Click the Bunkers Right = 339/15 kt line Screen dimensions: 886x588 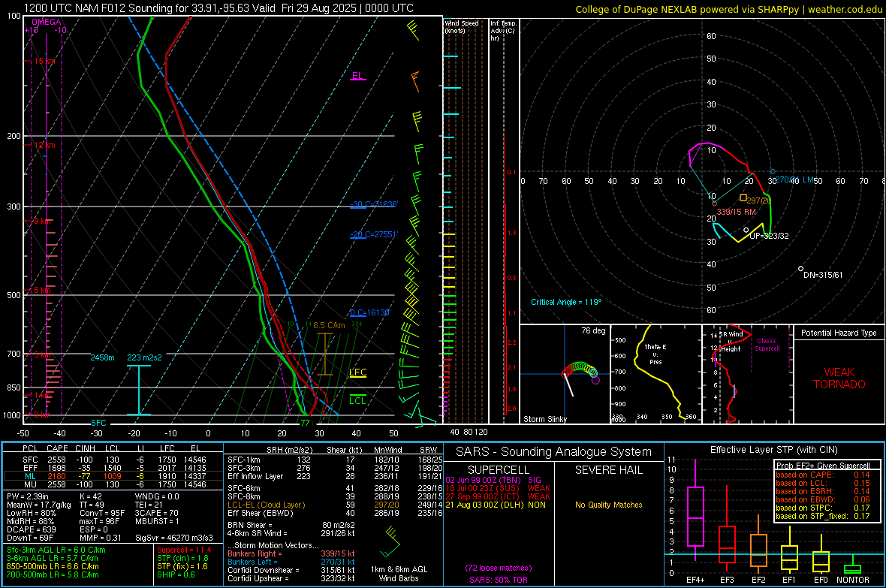pyautogui.click(x=291, y=553)
